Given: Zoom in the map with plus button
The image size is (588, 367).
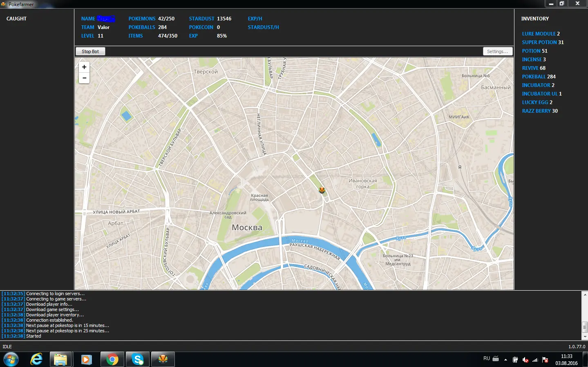Looking at the screenshot, I should (84, 67).
